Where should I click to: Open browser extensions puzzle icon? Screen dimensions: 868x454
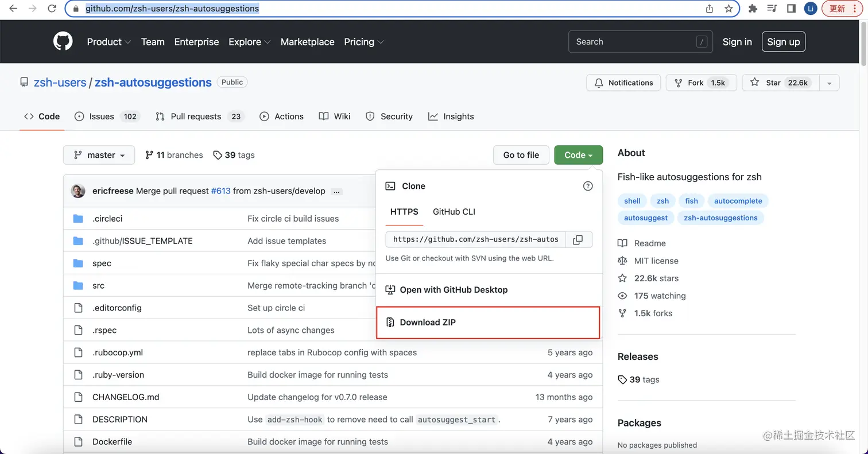(x=753, y=9)
